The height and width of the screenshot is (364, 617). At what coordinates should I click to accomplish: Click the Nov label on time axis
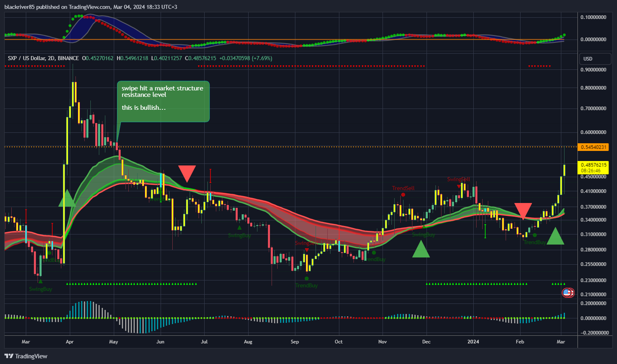382,342
